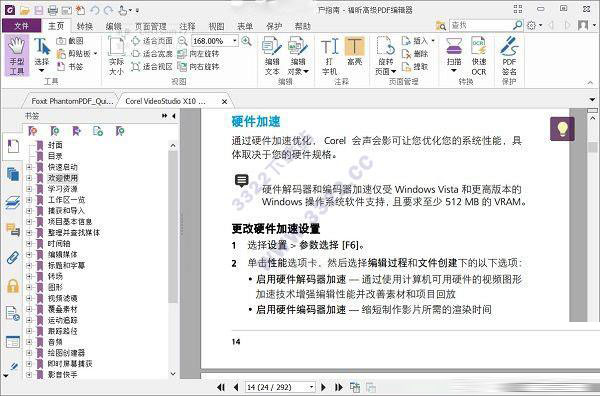The height and width of the screenshot is (396, 600).
Task: Click the zoom in magnifier icon
Action: point(246,41)
